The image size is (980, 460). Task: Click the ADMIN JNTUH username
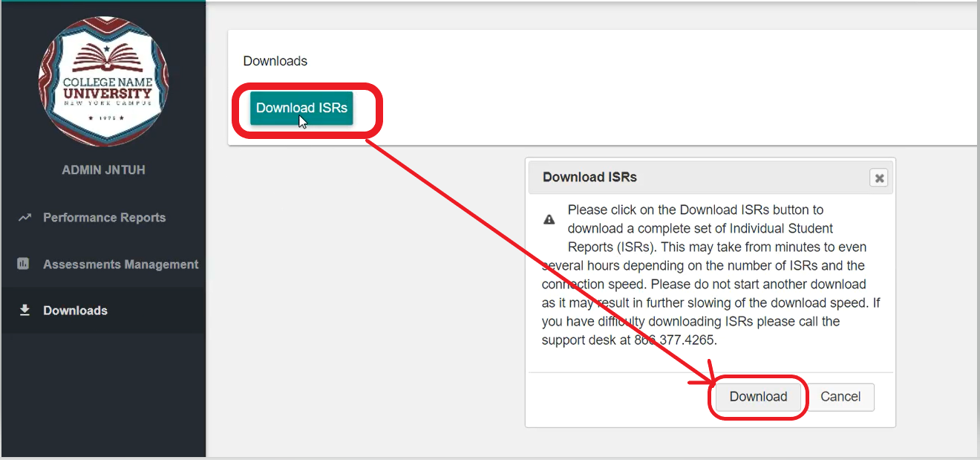point(103,170)
